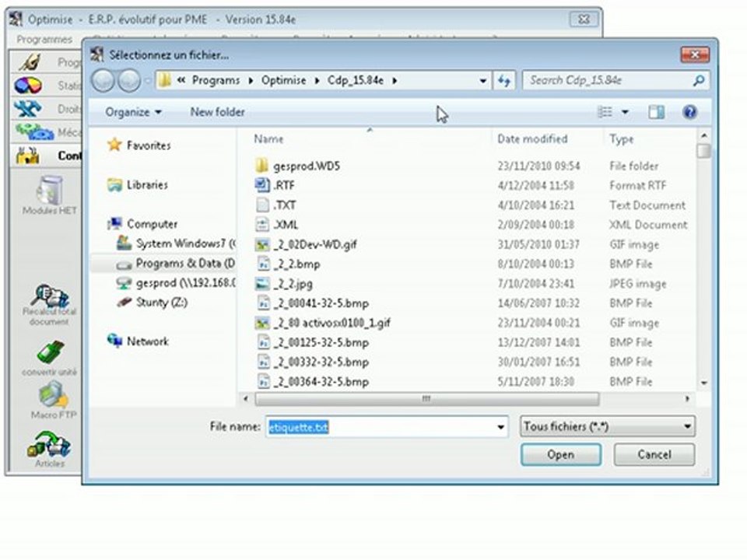Click the Forward navigation arrow in file dialog

pos(128,80)
